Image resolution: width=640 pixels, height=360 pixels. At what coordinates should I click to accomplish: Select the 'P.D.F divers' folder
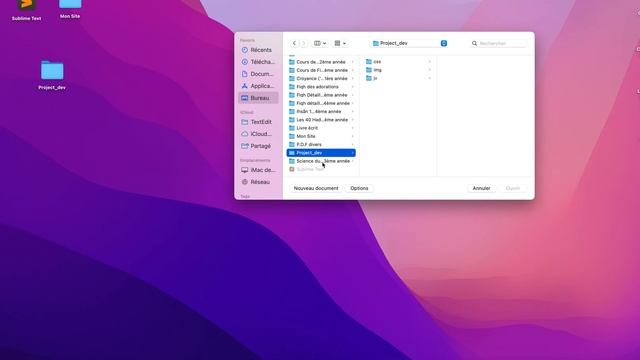tap(321, 144)
